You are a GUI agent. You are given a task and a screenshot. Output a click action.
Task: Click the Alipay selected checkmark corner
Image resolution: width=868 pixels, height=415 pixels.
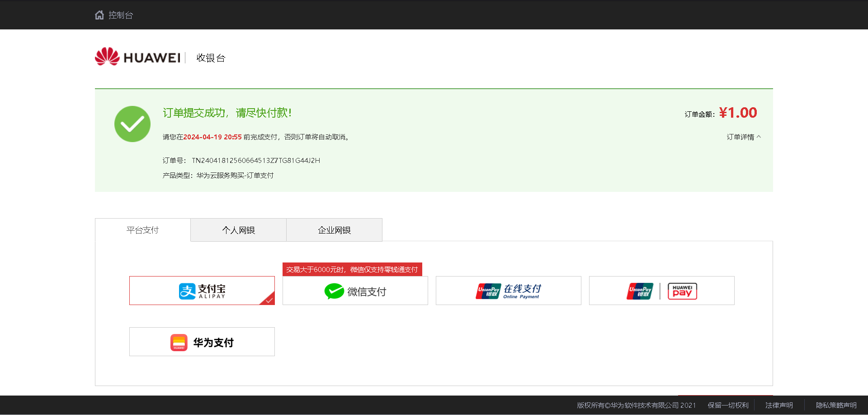[x=270, y=300]
